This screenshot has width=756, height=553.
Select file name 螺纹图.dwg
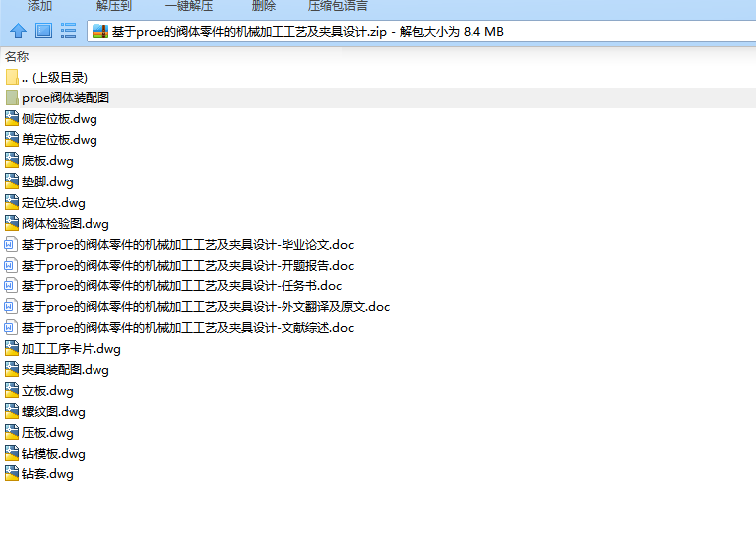54,412
